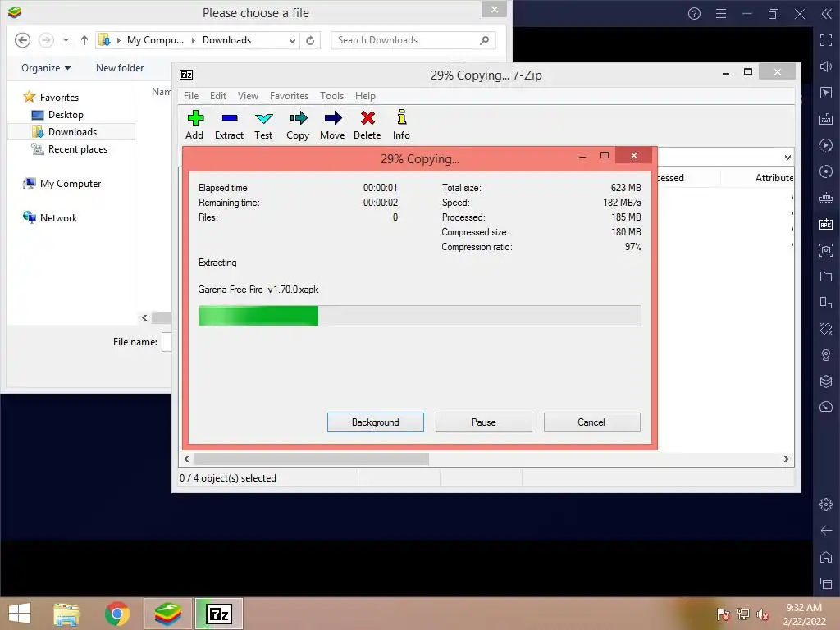
Task: Open the File menu in 7-Zip
Action: tap(191, 96)
